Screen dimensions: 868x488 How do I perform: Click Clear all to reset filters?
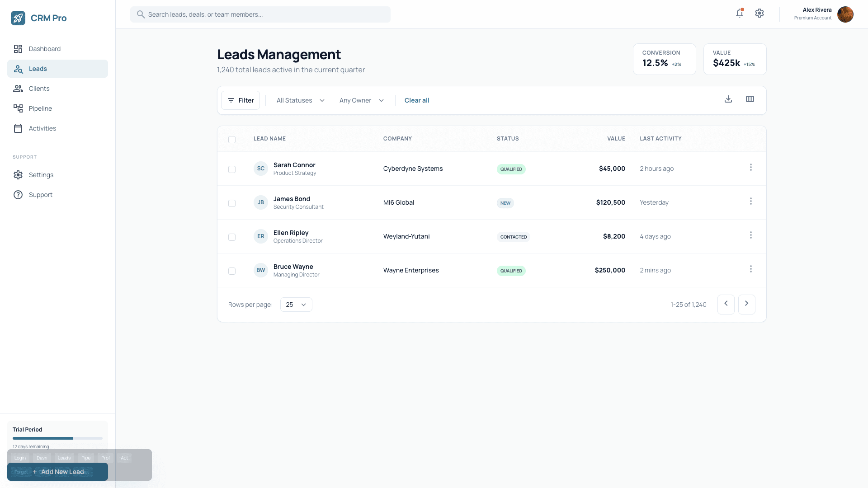click(x=416, y=100)
